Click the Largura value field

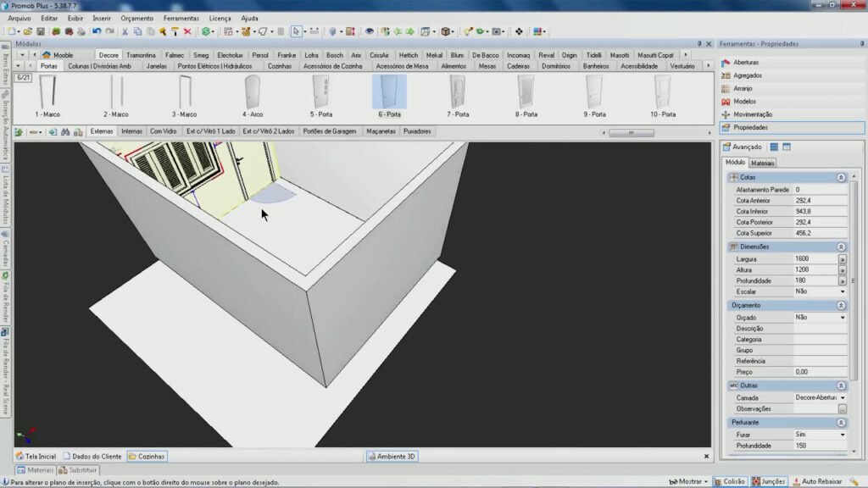[x=815, y=259]
